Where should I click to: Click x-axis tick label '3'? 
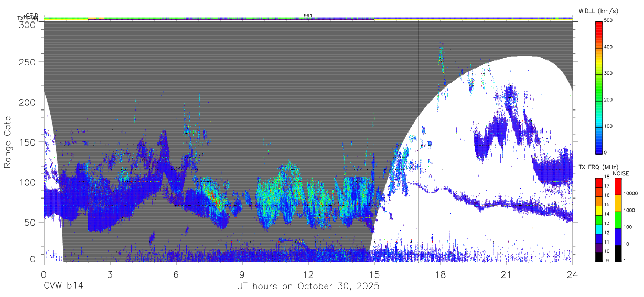[110, 274]
